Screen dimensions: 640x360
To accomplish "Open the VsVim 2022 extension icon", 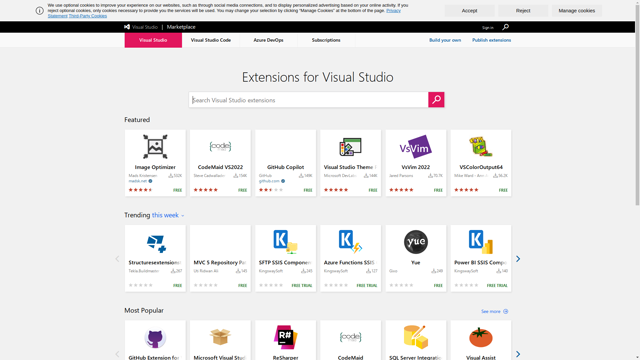I will point(416,147).
